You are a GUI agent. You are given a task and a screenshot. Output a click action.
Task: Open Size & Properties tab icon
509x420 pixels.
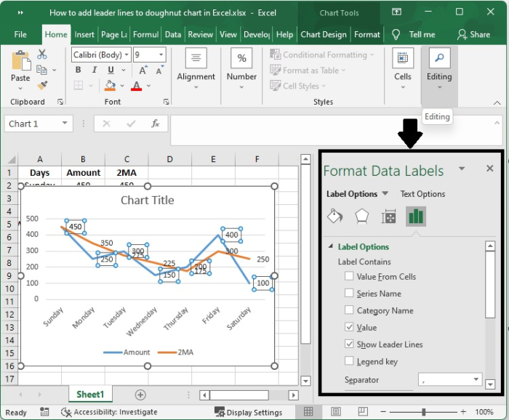388,217
